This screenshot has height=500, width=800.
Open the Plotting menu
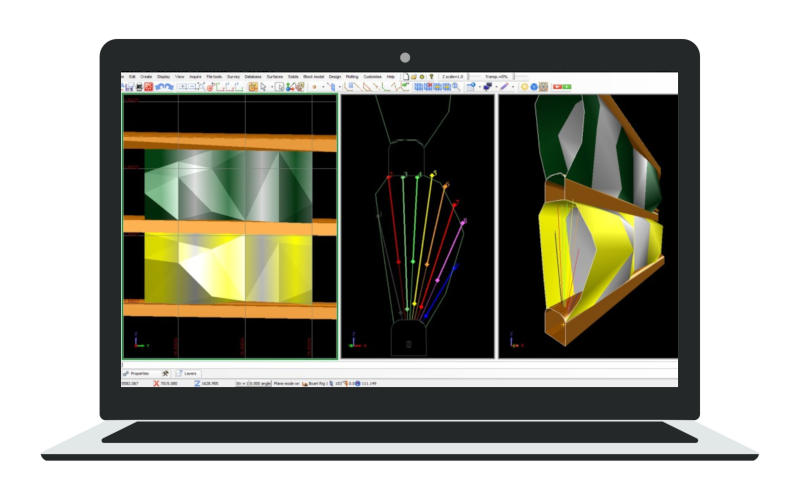(352, 77)
